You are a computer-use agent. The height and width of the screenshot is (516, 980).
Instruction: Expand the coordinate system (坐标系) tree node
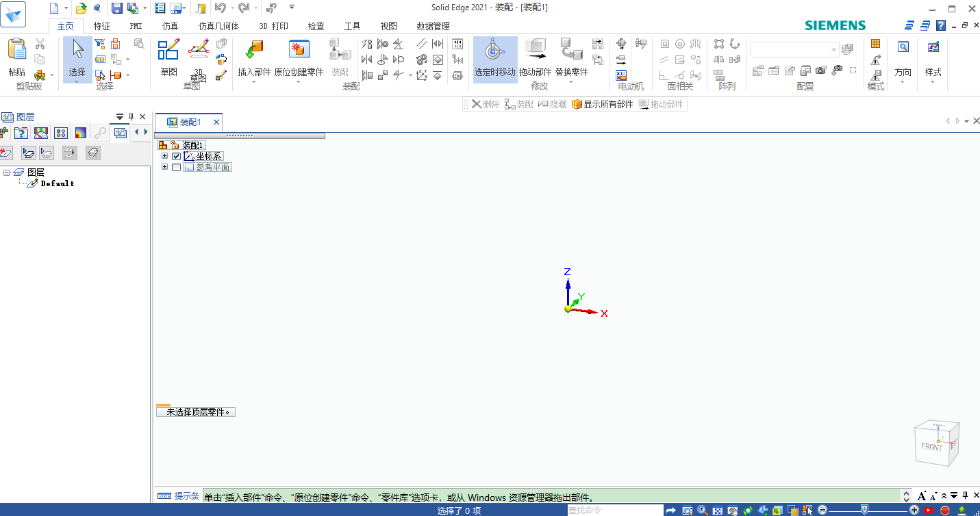(164, 157)
